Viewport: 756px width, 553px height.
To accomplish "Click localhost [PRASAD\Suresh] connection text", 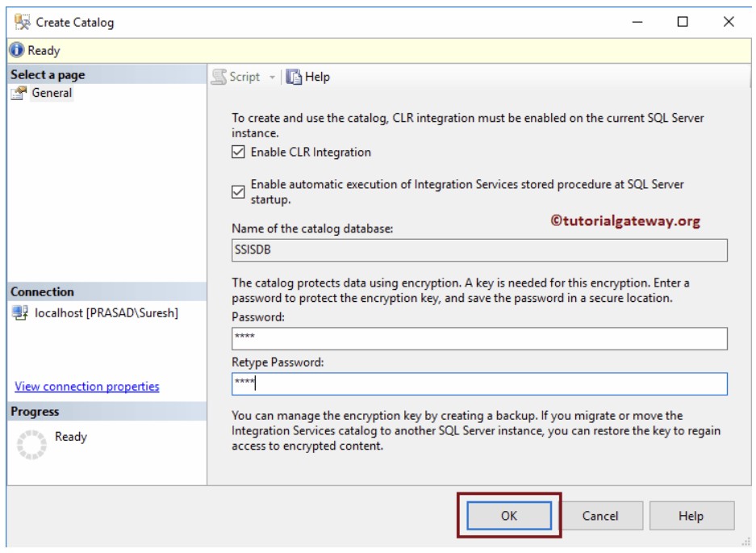I will pos(106,312).
